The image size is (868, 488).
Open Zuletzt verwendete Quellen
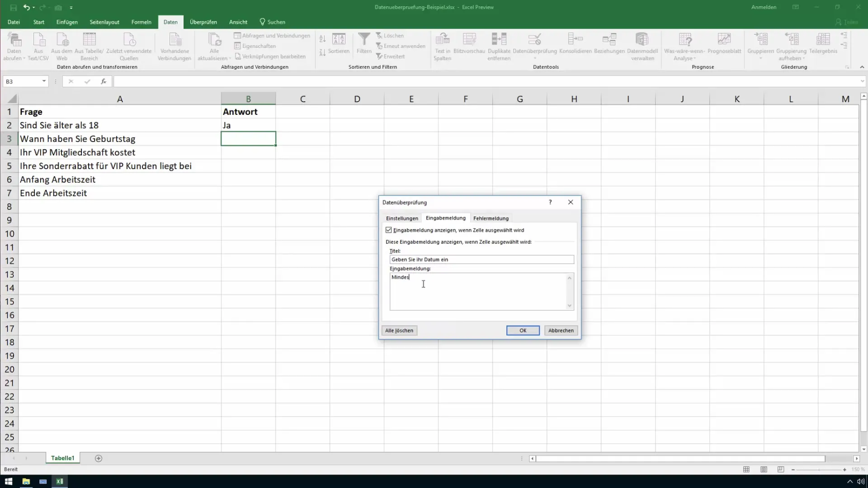pos(129,46)
